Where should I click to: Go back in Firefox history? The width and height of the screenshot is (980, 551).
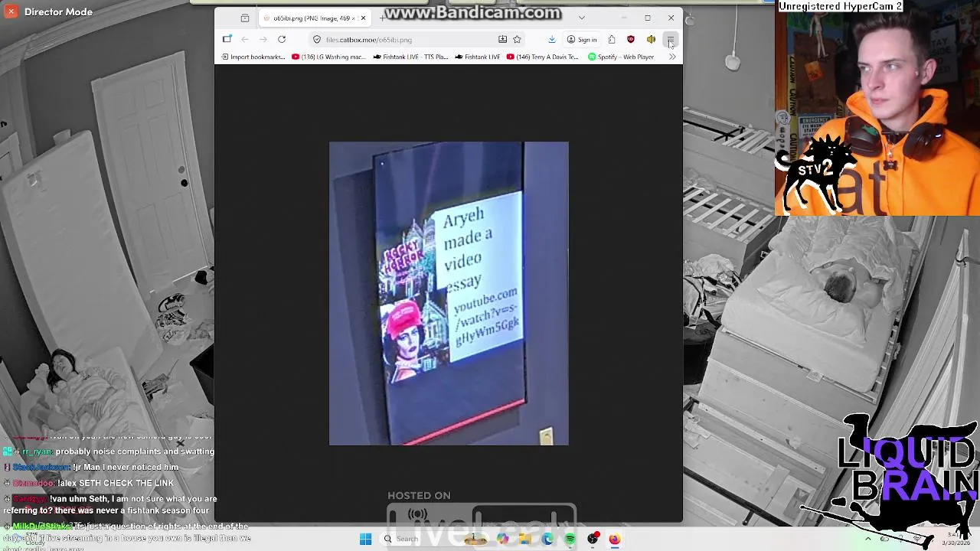pos(245,40)
